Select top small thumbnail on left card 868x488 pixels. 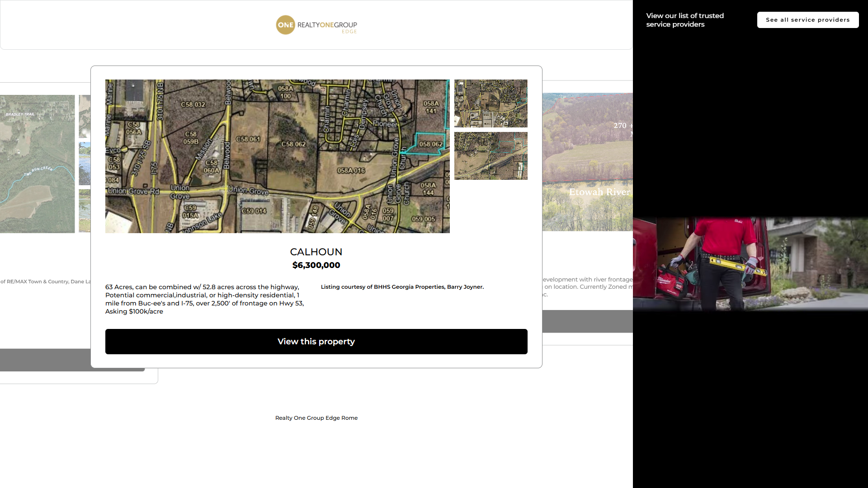tap(85, 116)
